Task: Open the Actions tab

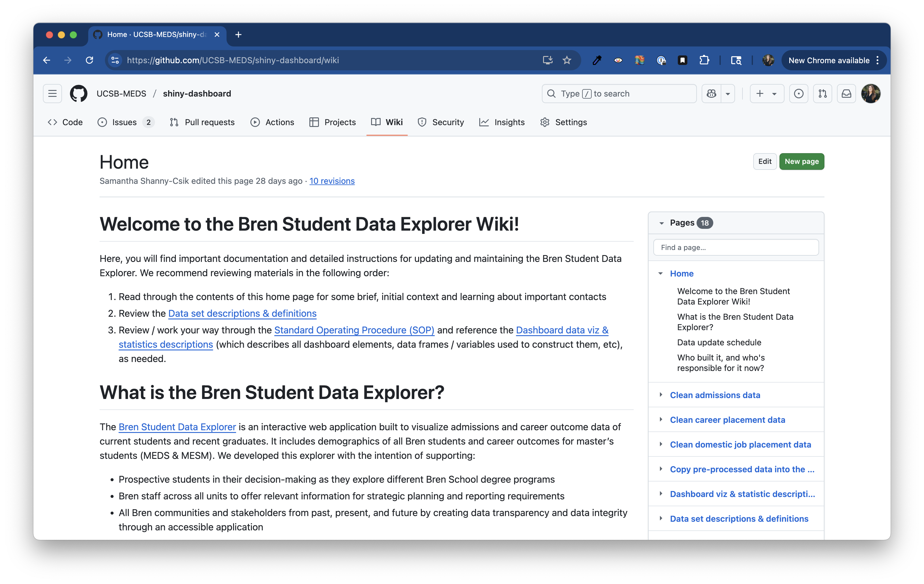Action: click(x=272, y=122)
